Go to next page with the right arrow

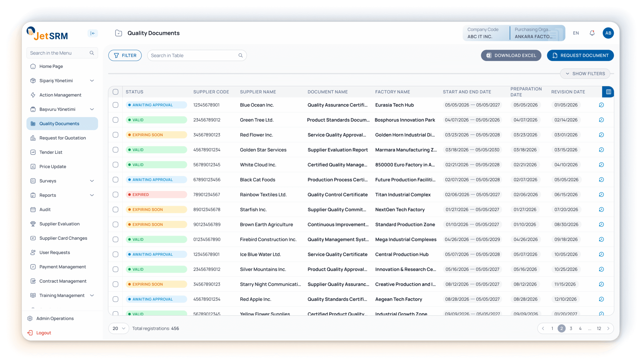tap(608, 329)
